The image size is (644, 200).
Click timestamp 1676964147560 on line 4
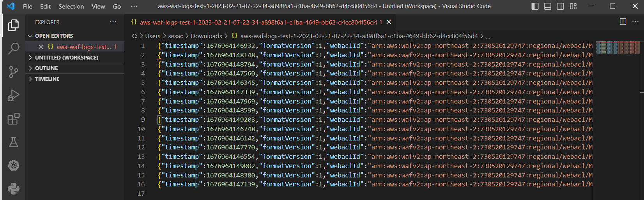(231, 74)
